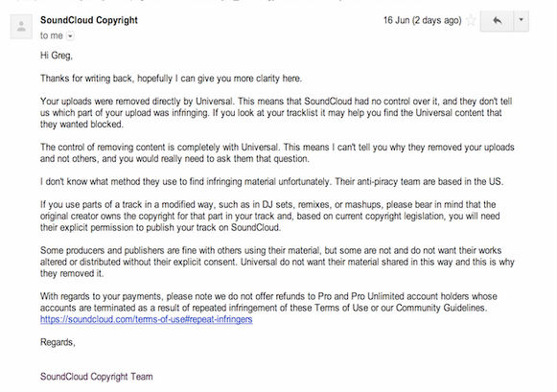Click the 'SoundCloud Copyright Team' signature
Screen dimensions: 557x392
click(96, 377)
